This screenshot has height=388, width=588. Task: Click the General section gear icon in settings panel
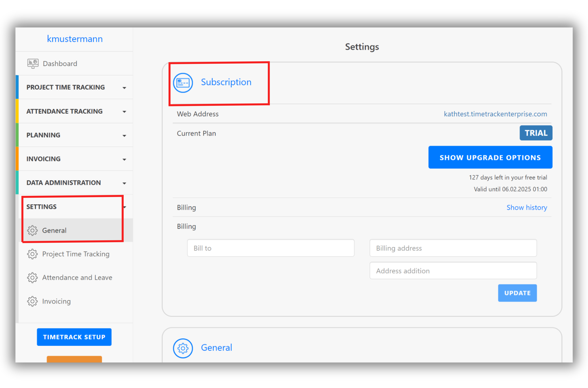pyautogui.click(x=183, y=348)
